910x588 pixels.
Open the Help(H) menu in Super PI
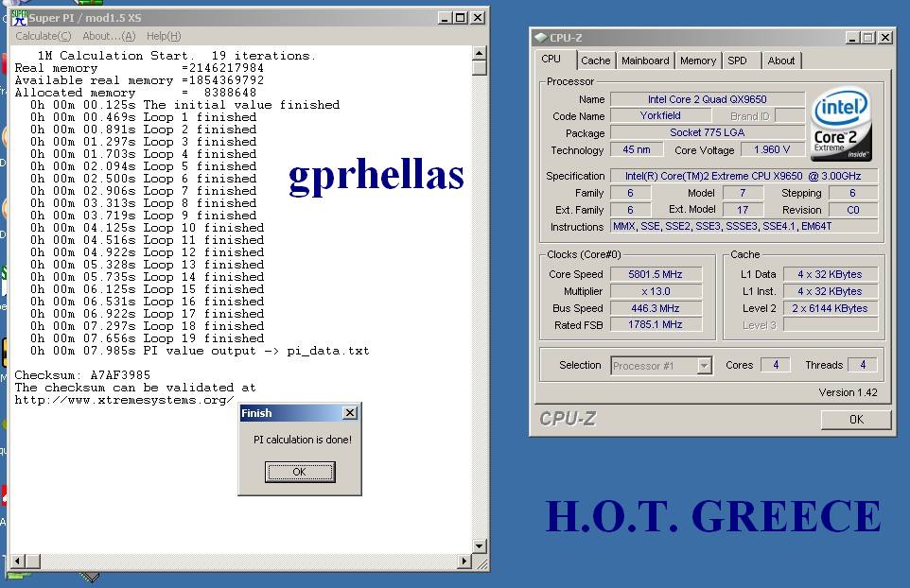164,36
